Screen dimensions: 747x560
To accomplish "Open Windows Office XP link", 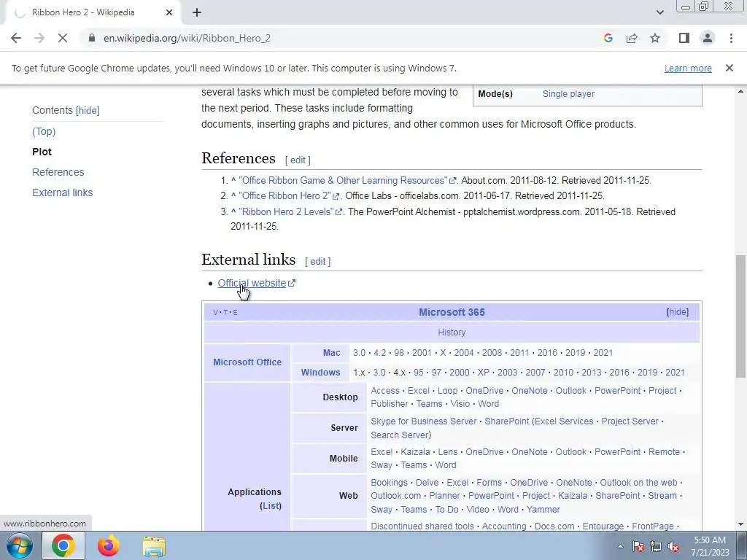I will (483, 373).
